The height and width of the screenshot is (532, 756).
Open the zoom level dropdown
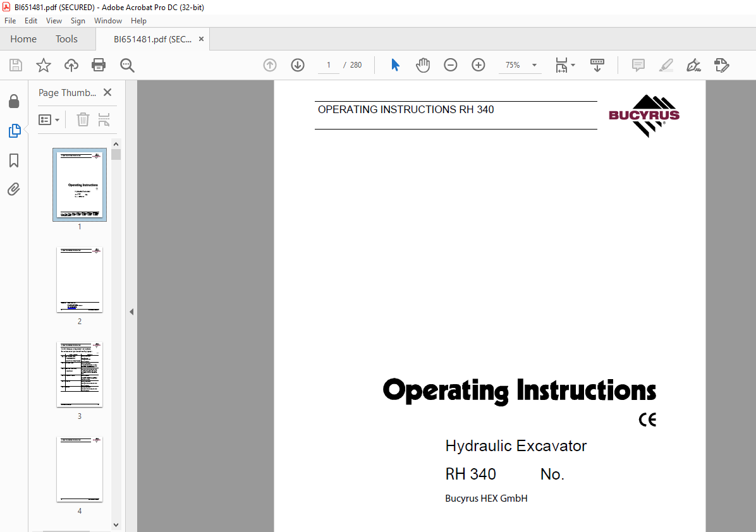pyautogui.click(x=534, y=65)
